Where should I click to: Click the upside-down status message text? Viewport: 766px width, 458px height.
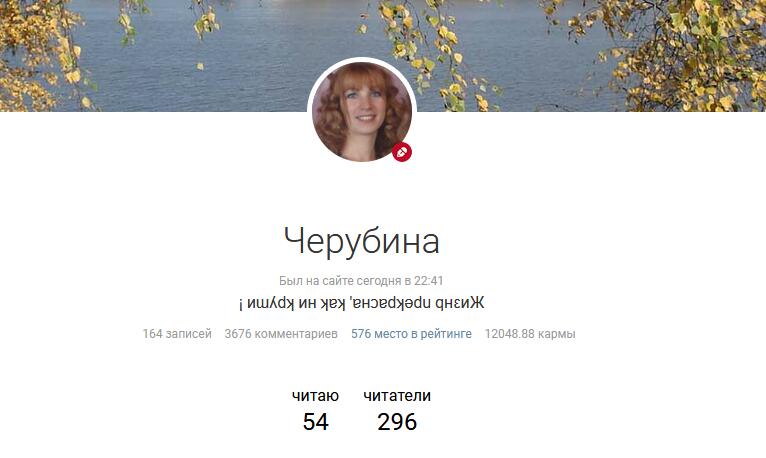362,303
